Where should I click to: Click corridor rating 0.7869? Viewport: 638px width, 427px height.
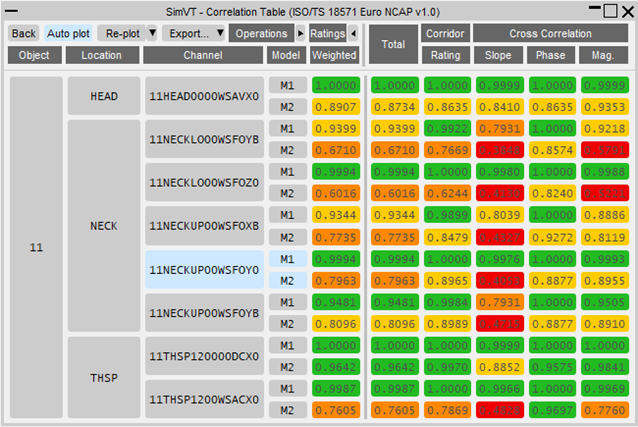[x=447, y=410]
